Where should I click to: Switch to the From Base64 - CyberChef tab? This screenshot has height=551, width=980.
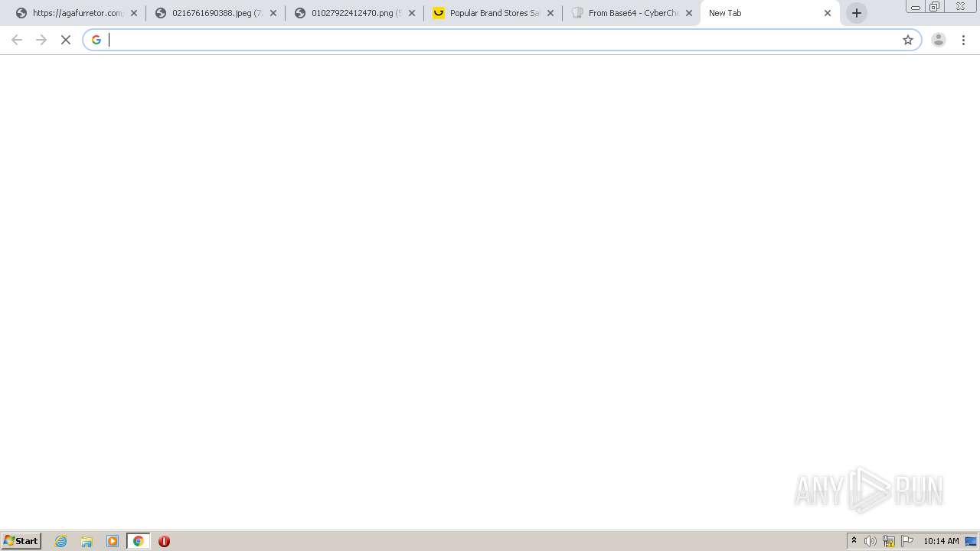[x=626, y=13]
